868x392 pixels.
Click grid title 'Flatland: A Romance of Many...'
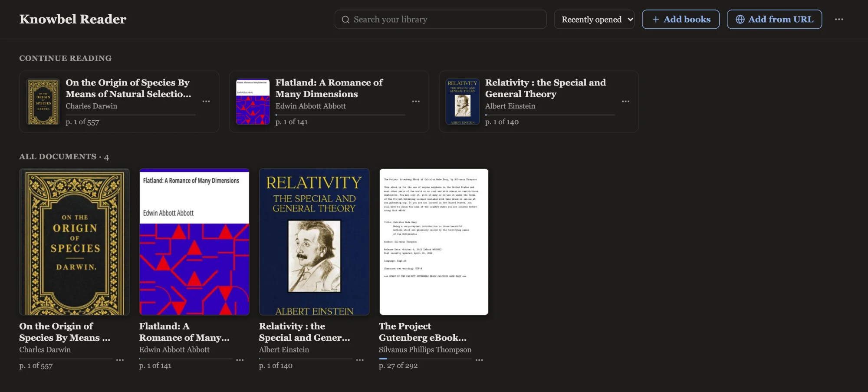[184, 332]
